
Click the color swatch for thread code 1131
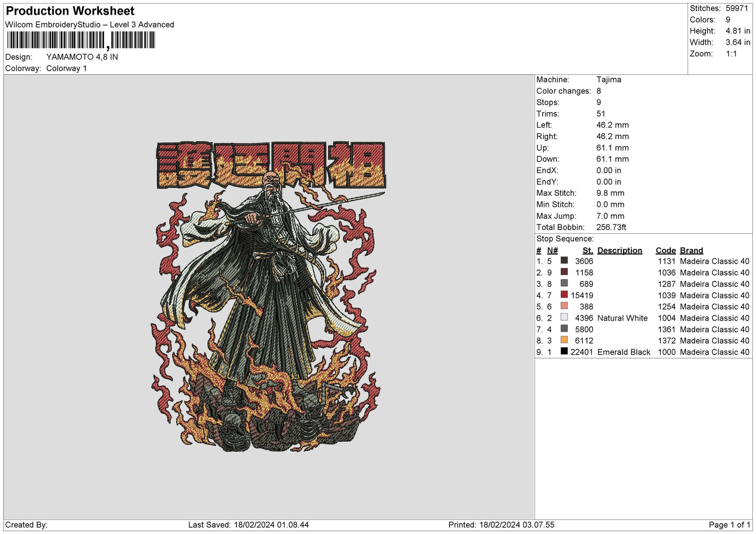click(x=564, y=260)
